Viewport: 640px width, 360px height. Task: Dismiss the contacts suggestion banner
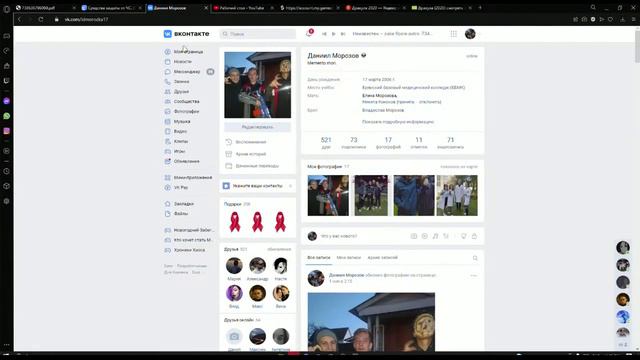(x=290, y=186)
